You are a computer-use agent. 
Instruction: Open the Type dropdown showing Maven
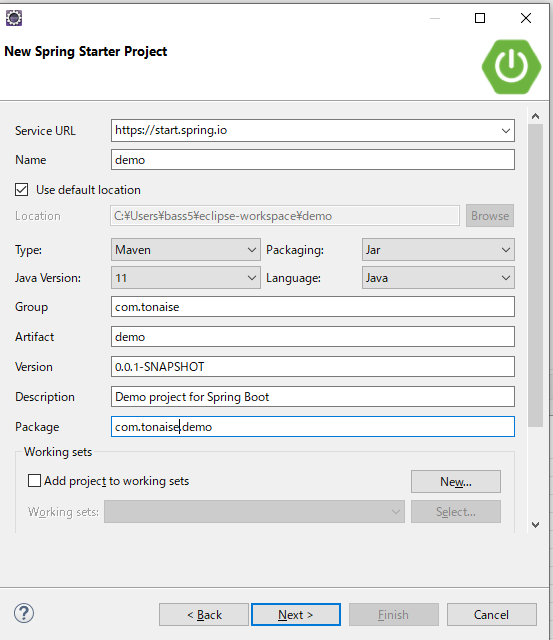click(186, 249)
